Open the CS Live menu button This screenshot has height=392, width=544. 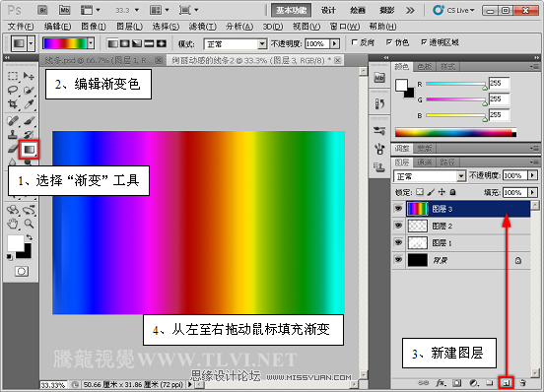coord(453,11)
